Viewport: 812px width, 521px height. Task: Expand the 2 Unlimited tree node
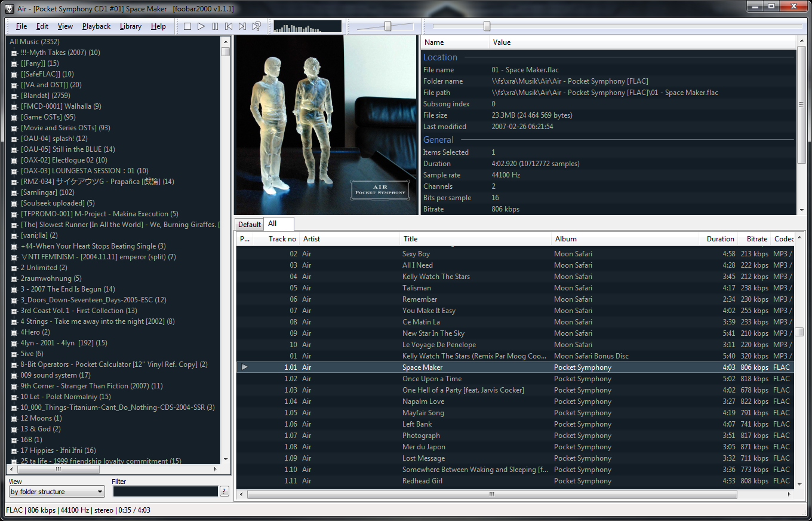pos(14,268)
